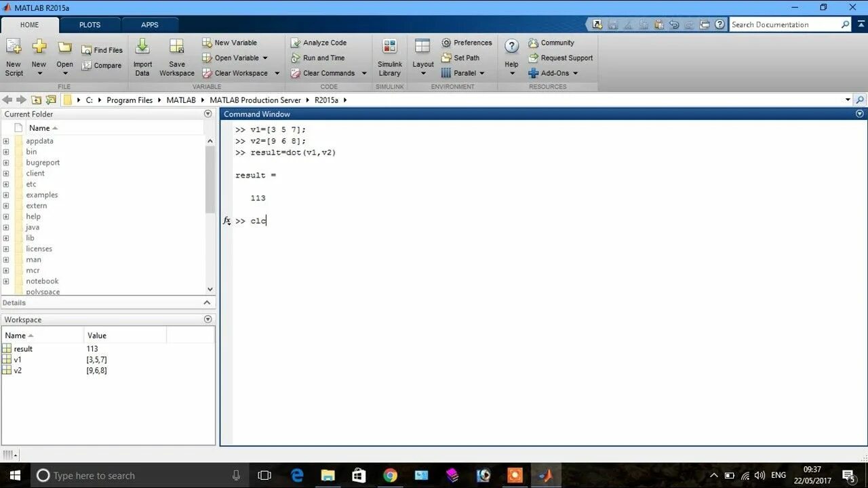The image size is (868, 488).
Task: Click the Compare tool
Action: [102, 66]
